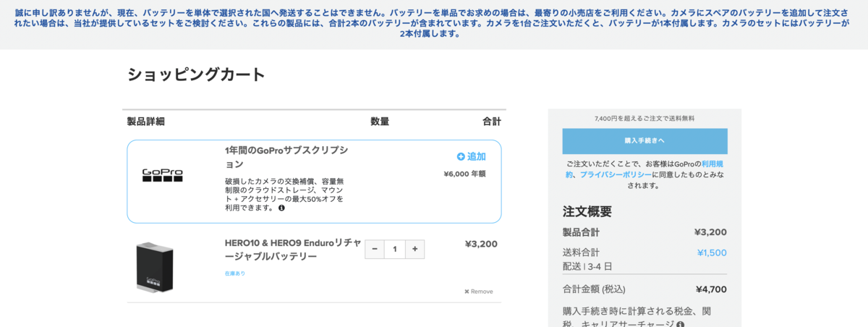This screenshot has height=327, width=868.
Task: Click the 送料合計 label in the summary
Action: [581, 252]
